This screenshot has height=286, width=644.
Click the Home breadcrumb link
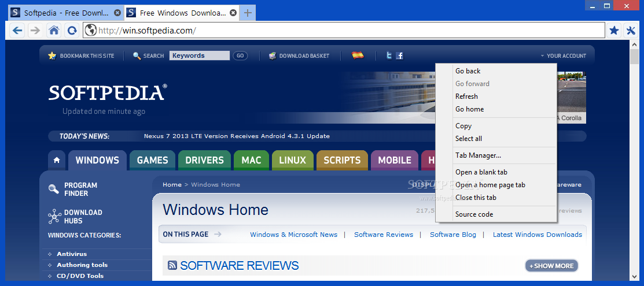click(x=172, y=185)
